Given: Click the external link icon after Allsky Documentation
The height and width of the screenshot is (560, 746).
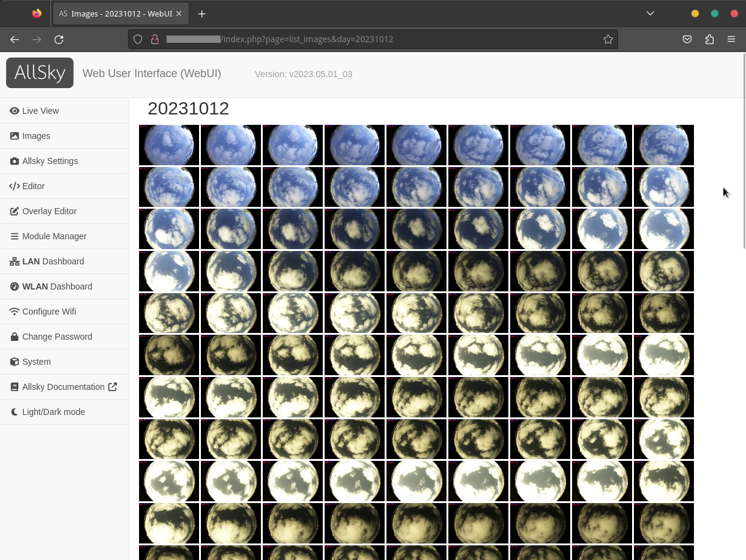Looking at the screenshot, I should pyautogui.click(x=113, y=387).
